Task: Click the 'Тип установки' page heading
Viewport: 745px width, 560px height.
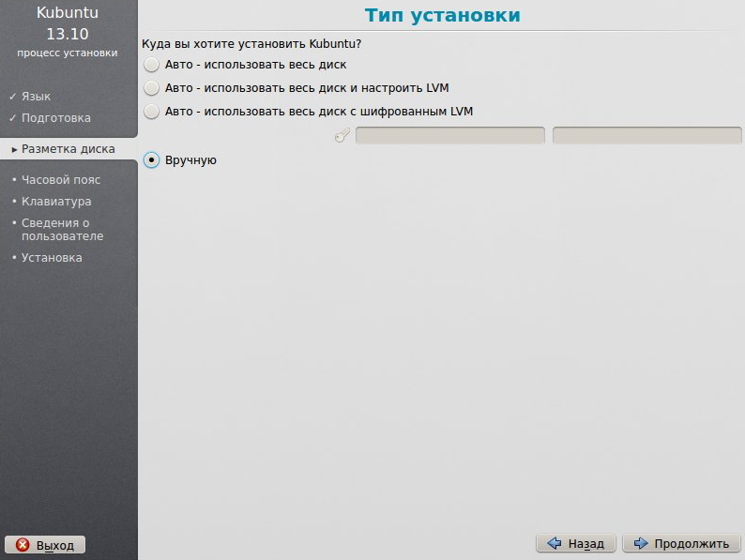Action: (x=442, y=15)
